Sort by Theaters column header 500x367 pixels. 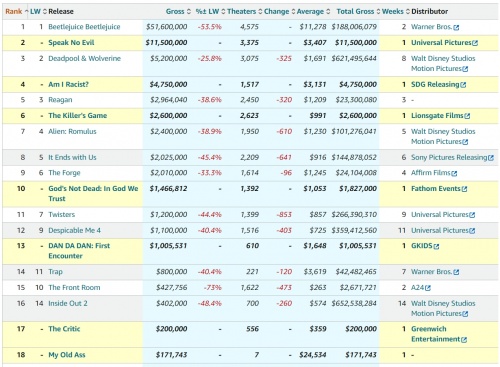click(x=242, y=11)
